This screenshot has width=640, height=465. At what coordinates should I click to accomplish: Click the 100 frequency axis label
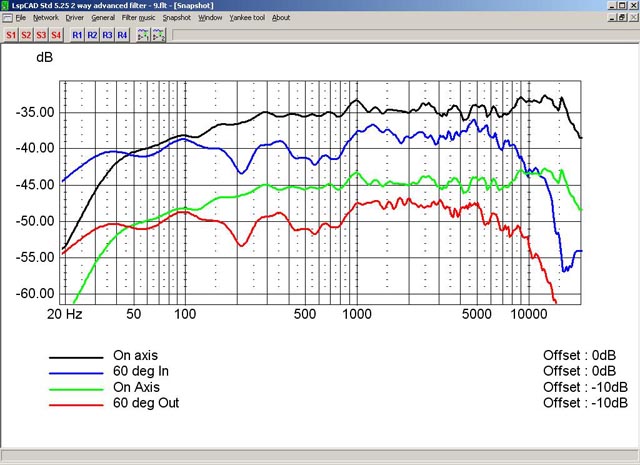(x=185, y=314)
